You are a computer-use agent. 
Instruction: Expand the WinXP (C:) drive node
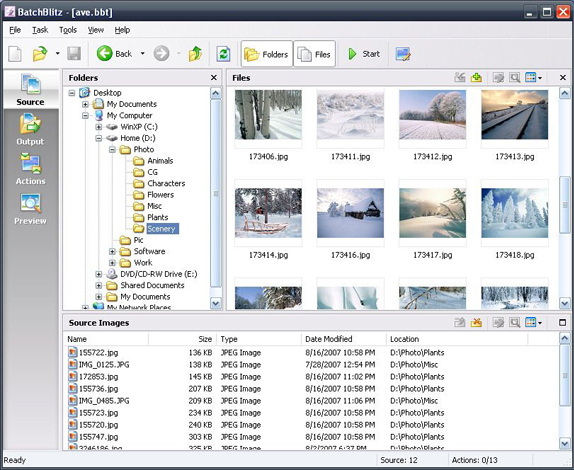[x=98, y=127]
